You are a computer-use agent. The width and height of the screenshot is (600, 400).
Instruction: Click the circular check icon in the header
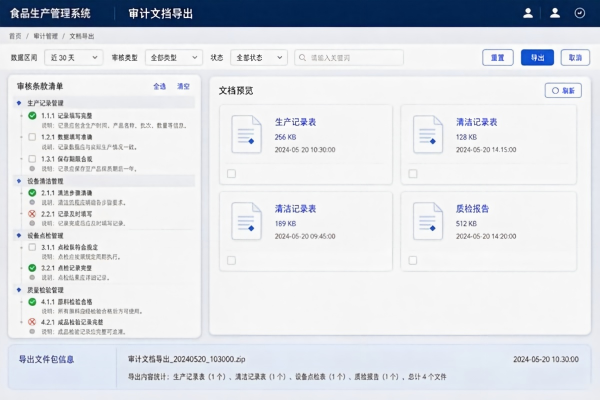point(579,13)
